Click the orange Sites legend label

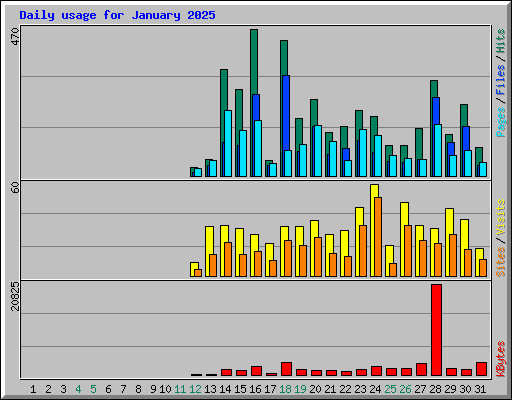[x=501, y=262]
